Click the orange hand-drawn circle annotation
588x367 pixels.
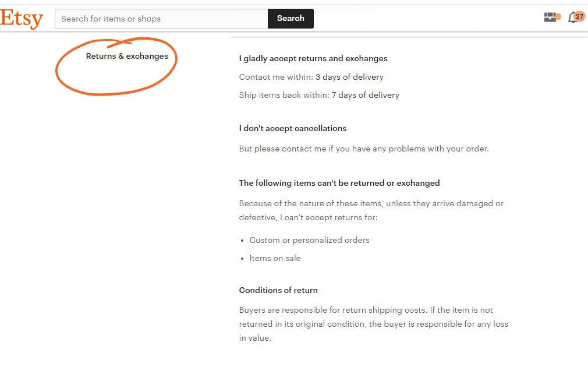click(116, 66)
